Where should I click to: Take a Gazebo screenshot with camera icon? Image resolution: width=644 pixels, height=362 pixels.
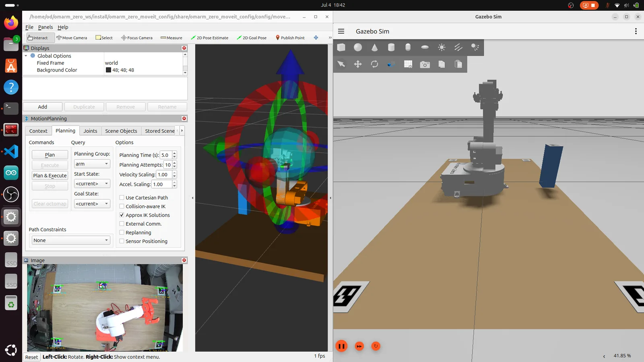[x=425, y=64]
